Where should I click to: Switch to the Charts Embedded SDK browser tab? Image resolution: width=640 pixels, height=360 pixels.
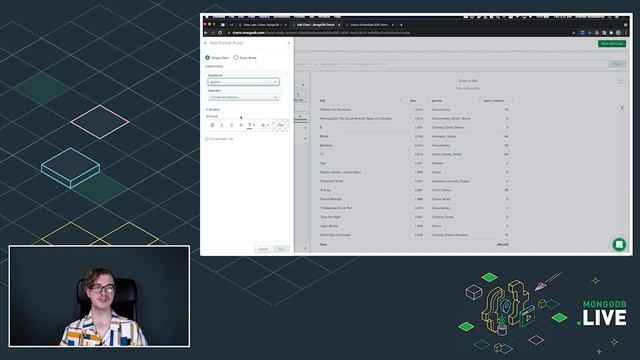tap(369, 25)
